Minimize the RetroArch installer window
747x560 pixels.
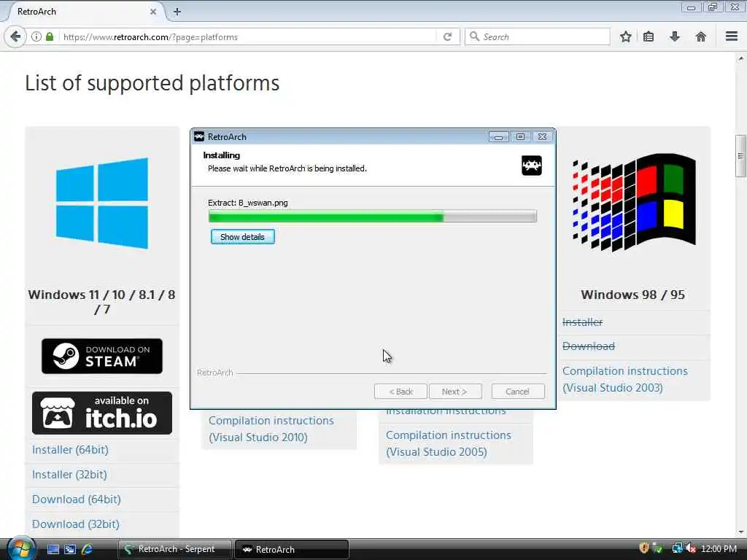pos(498,137)
